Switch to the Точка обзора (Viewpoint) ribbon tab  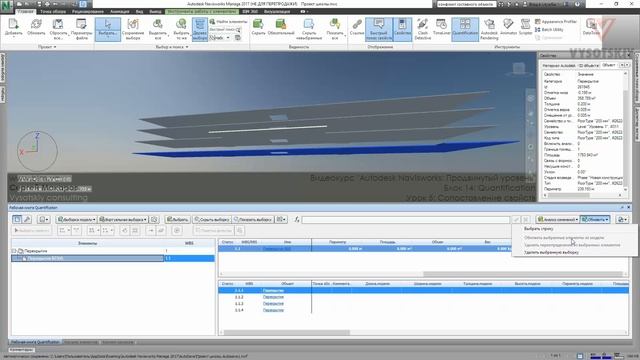[53, 11]
